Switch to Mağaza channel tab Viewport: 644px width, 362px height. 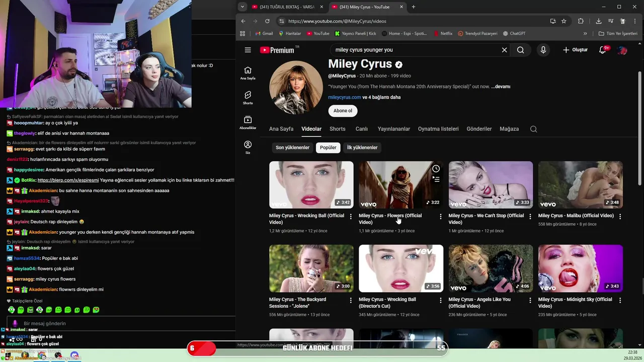click(509, 129)
